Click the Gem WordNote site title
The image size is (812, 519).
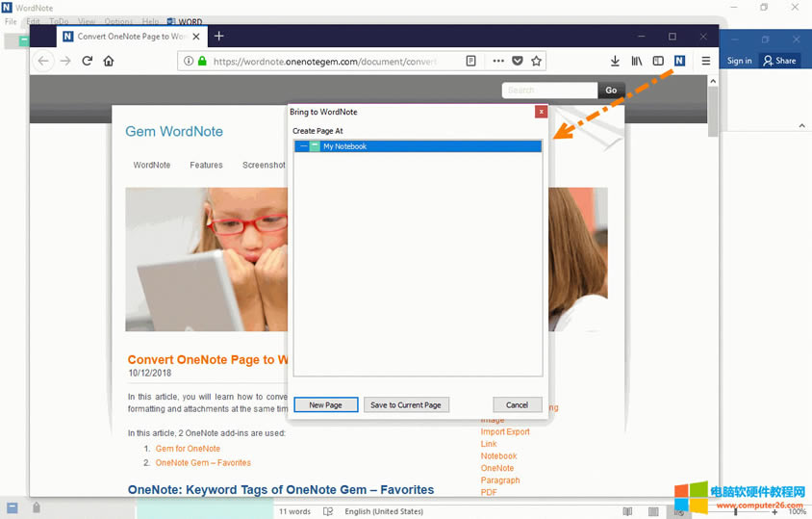174,132
